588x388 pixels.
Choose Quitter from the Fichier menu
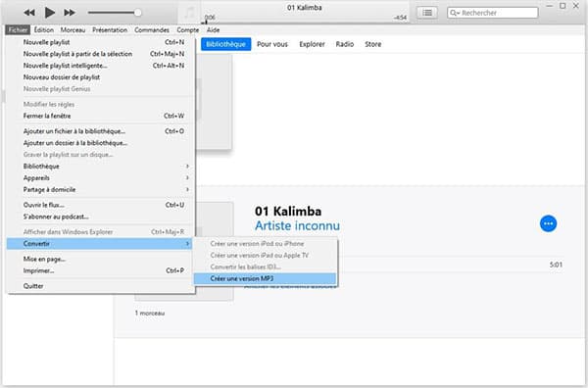click(x=101, y=286)
